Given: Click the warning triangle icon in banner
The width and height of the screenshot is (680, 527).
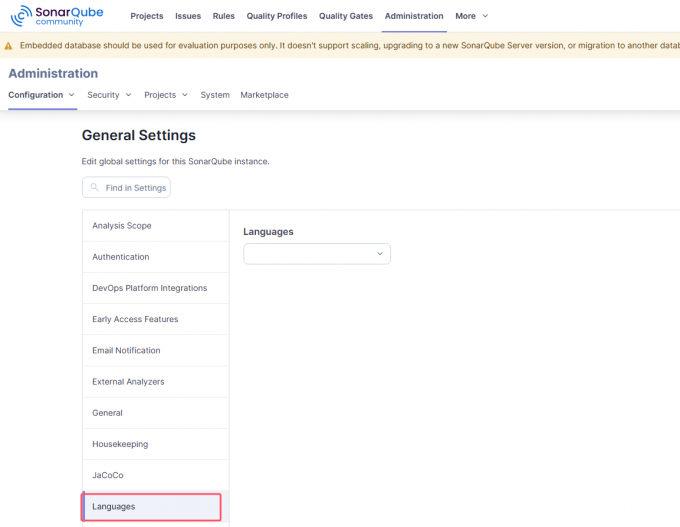Looking at the screenshot, I should [8, 46].
